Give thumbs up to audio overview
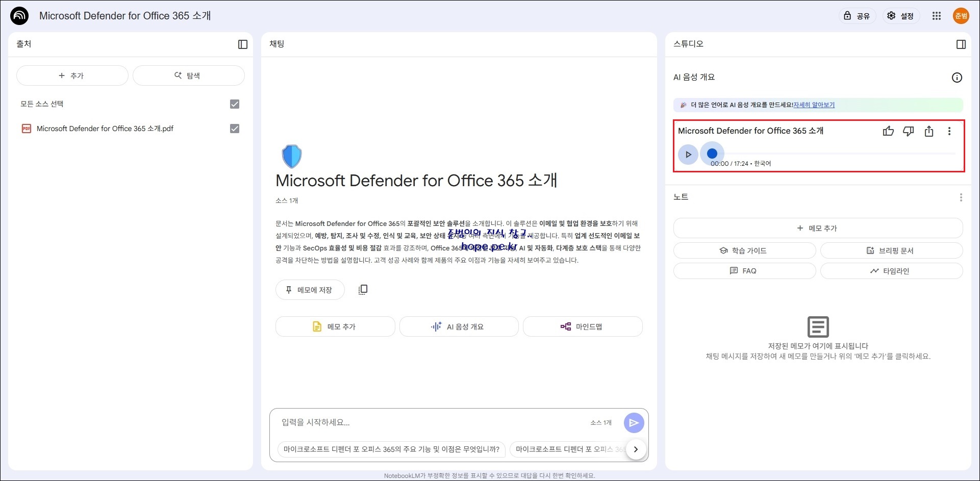Viewport: 980px width, 481px height. tap(888, 131)
